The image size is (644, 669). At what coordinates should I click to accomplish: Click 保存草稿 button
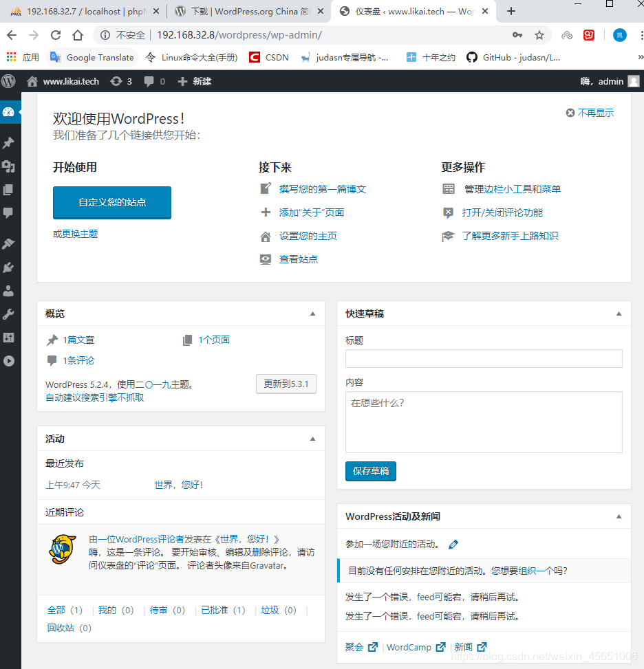coord(371,471)
